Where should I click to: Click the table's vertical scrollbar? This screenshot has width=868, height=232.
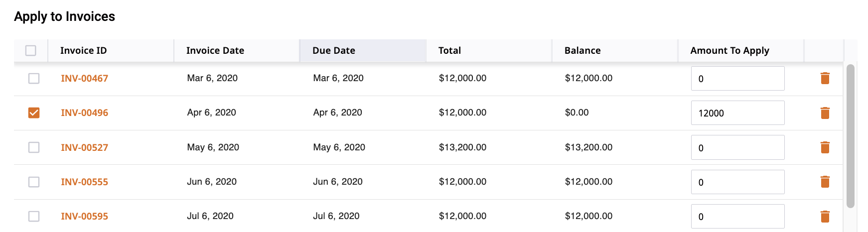[x=851, y=136]
